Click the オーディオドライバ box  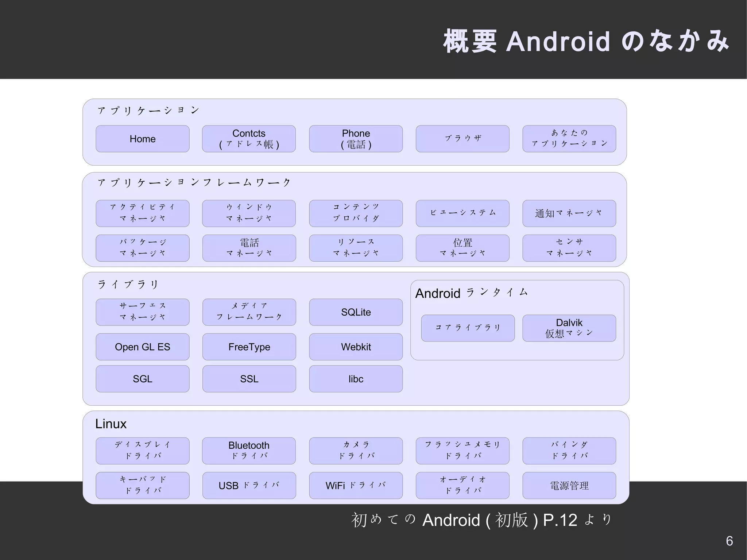coord(462,485)
